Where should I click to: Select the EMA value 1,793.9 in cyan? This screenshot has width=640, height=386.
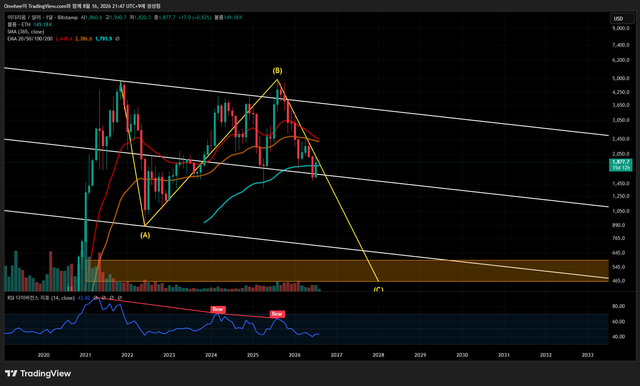103,39
